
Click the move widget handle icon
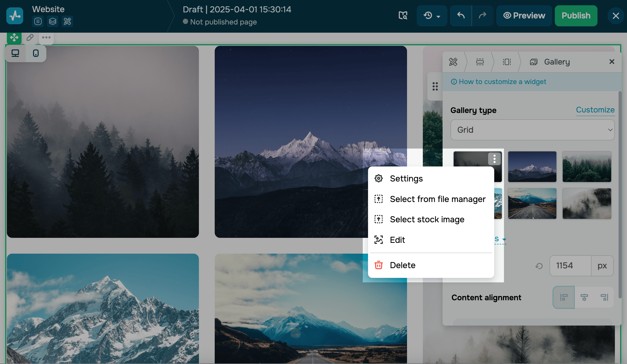14,38
